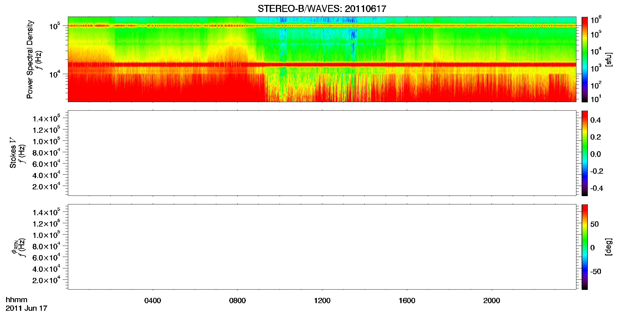Click the Power Spectral Density axis label
This screenshot has height=332, width=644.
click(30, 59)
